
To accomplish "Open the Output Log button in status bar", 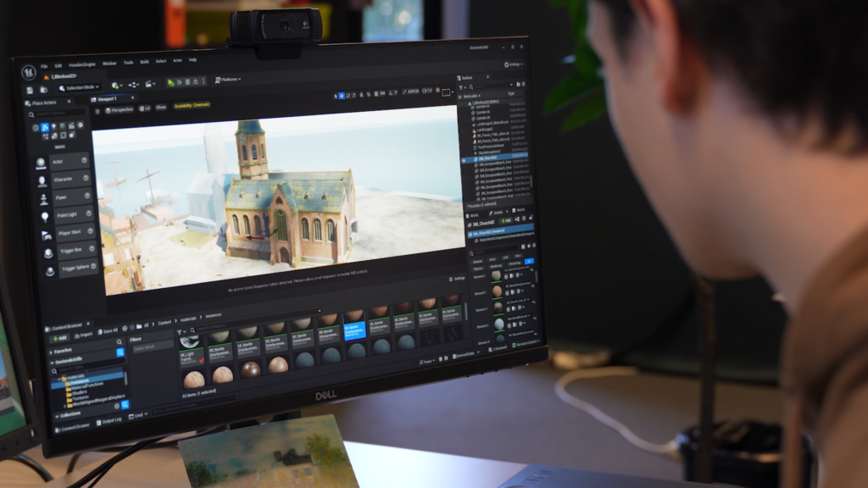I will pos(108,422).
